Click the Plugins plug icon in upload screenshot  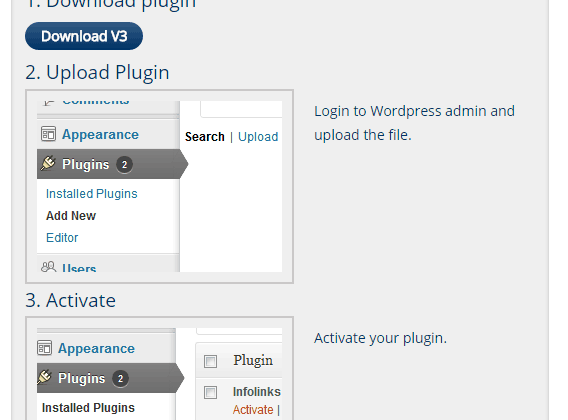pos(48,163)
